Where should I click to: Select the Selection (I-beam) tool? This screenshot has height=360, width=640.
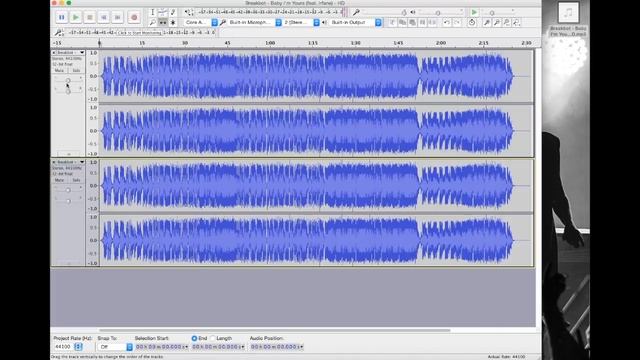pos(152,12)
